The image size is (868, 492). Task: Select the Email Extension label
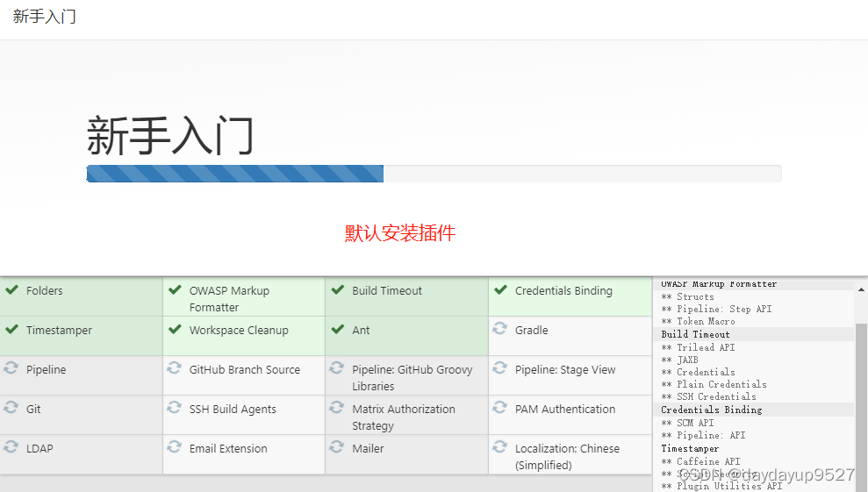pos(228,448)
